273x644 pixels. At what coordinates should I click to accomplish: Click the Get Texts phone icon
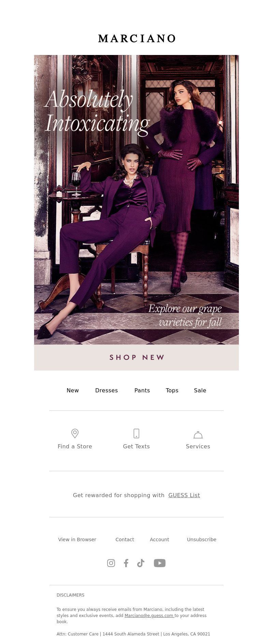tap(136, 433)
